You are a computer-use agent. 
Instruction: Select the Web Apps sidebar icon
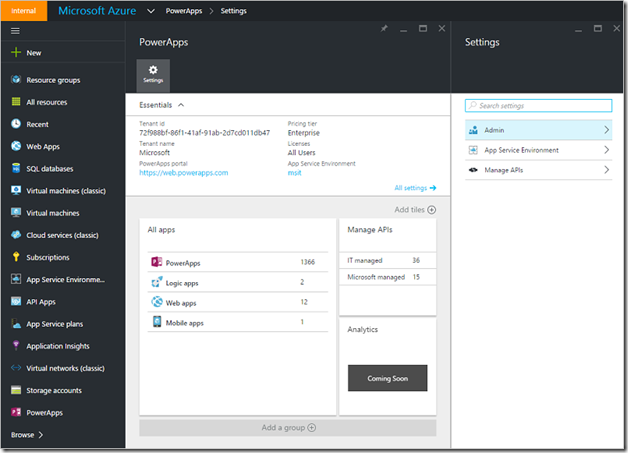point(16,146)
